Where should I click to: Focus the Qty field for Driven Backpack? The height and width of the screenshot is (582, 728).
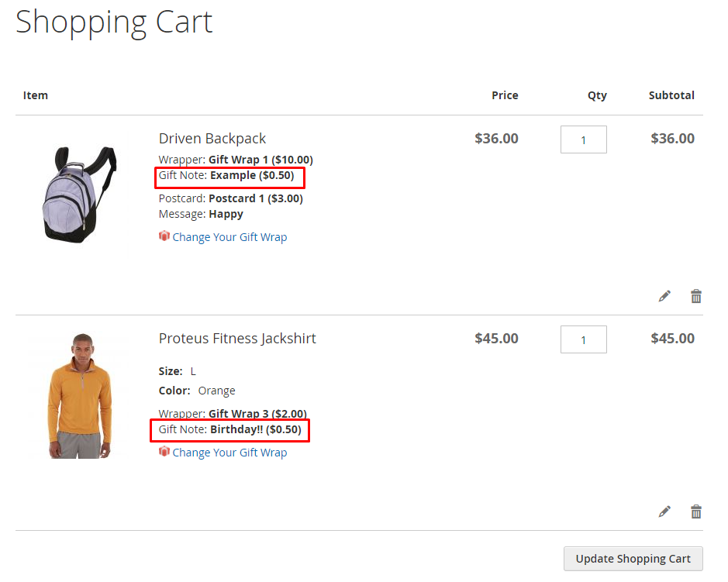[583, 139]
